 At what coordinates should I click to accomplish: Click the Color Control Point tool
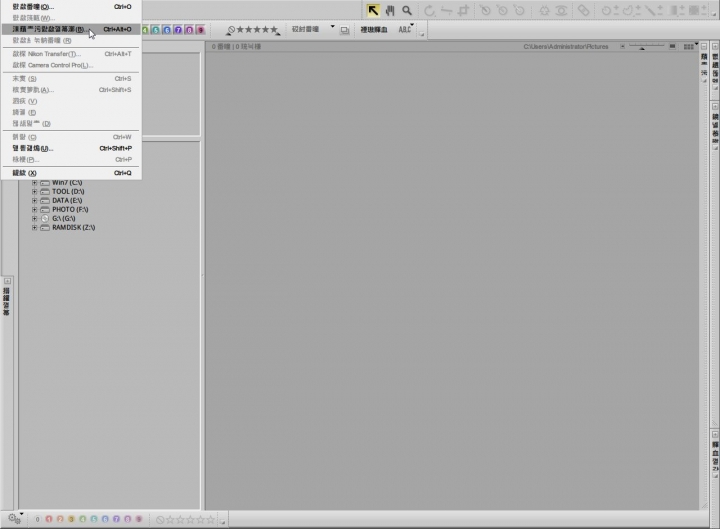(x=544, y=11)
